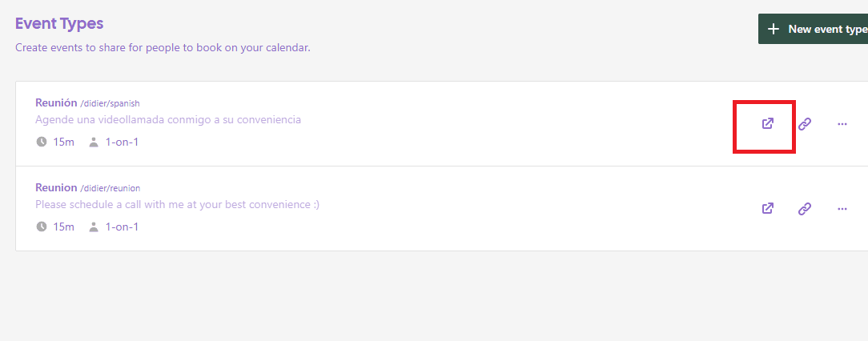Open more options for the /didier/spanish event

point(842,124)
